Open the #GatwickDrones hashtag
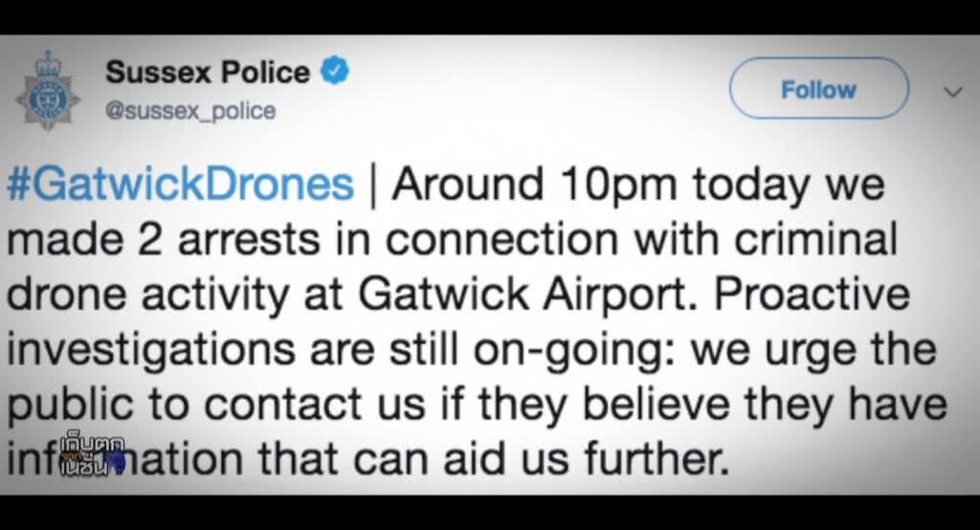The width and height of the screenshot is (980, 530). coord(181,184)
